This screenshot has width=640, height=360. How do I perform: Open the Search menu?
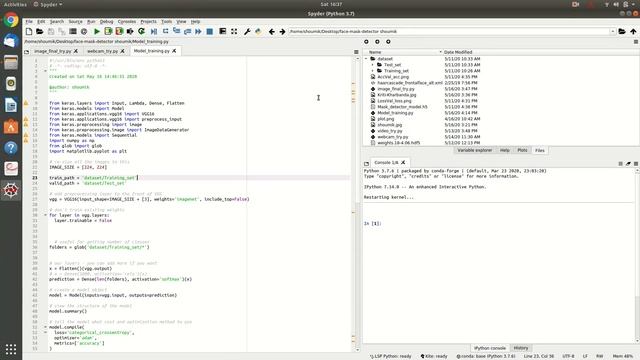pos(57,22)
